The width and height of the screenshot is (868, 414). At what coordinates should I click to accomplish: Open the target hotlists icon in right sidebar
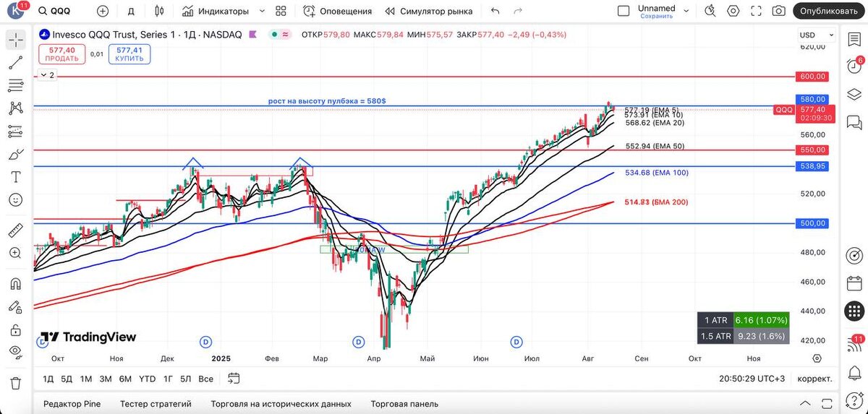coord(854,256)
